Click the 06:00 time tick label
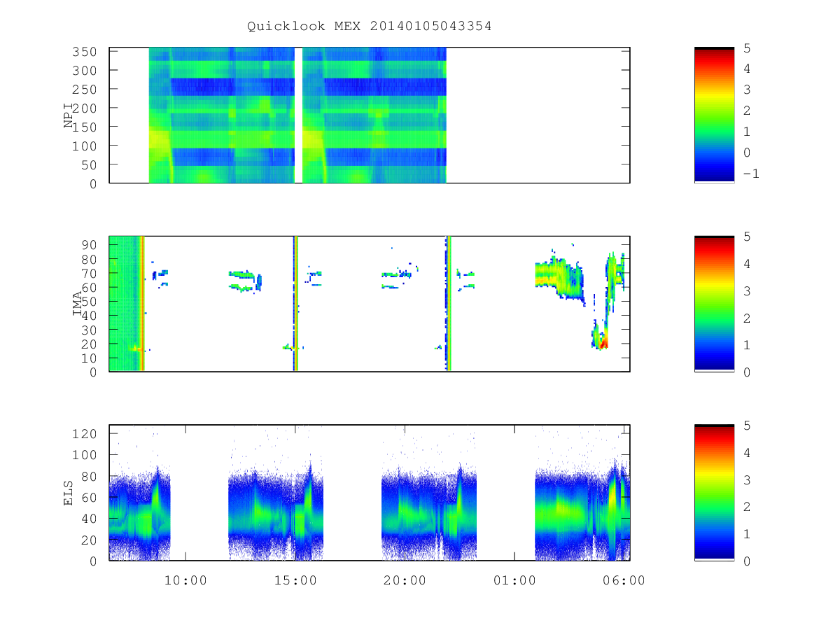840x630 pixels. click(x=624, y=580)
